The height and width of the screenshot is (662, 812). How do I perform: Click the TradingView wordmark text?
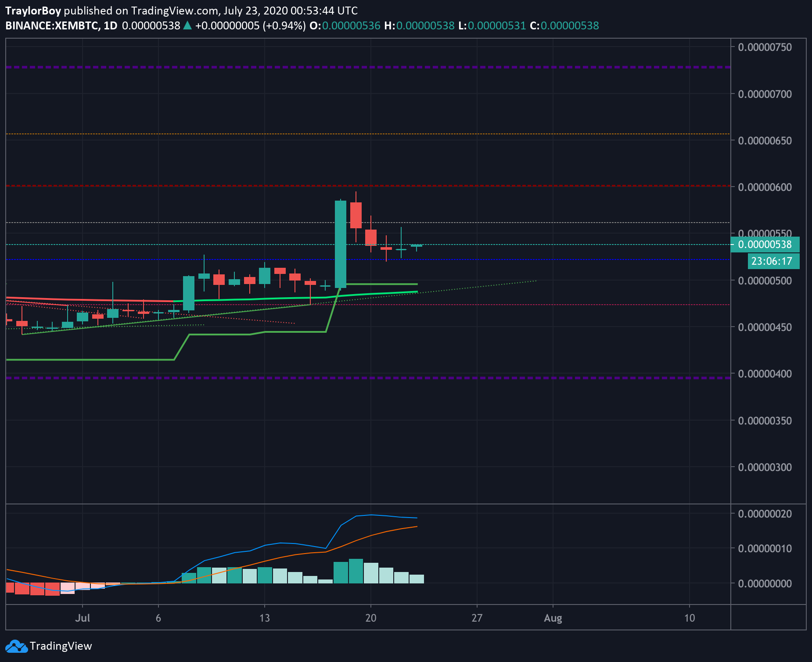point(61,646)
